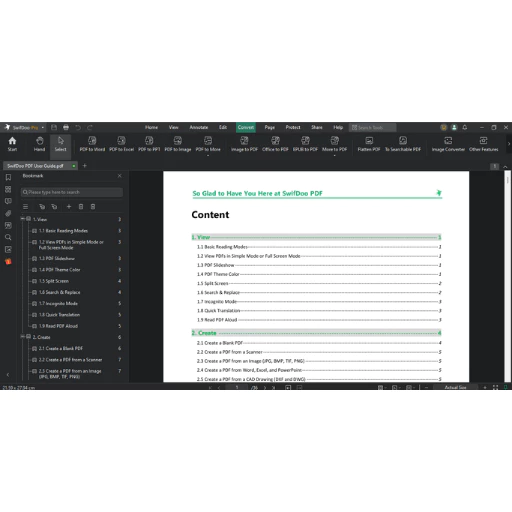Screen dimensions: 512x512
Task: Click the save icon in title bar
Action: click(54, 127)
